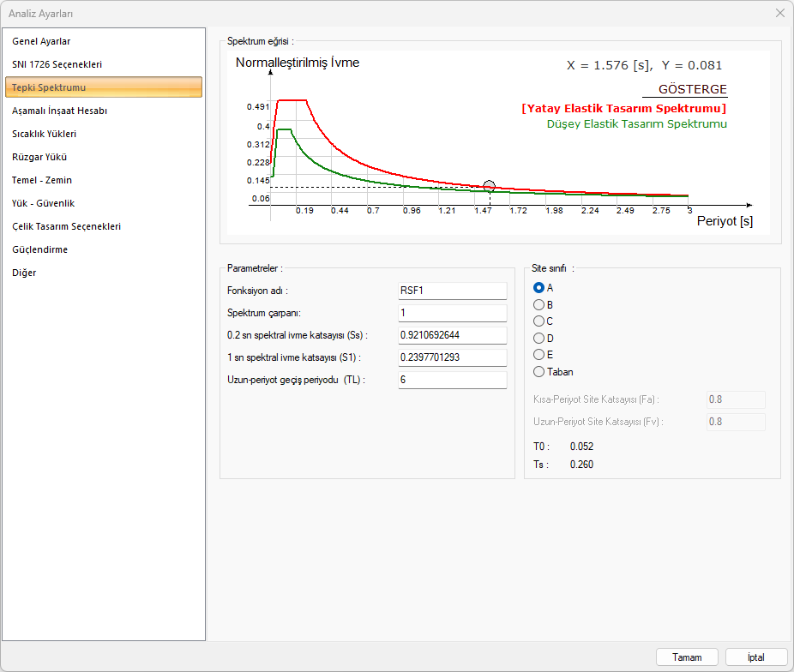Click the Spektrum çarpanı field

pos(452,313)
